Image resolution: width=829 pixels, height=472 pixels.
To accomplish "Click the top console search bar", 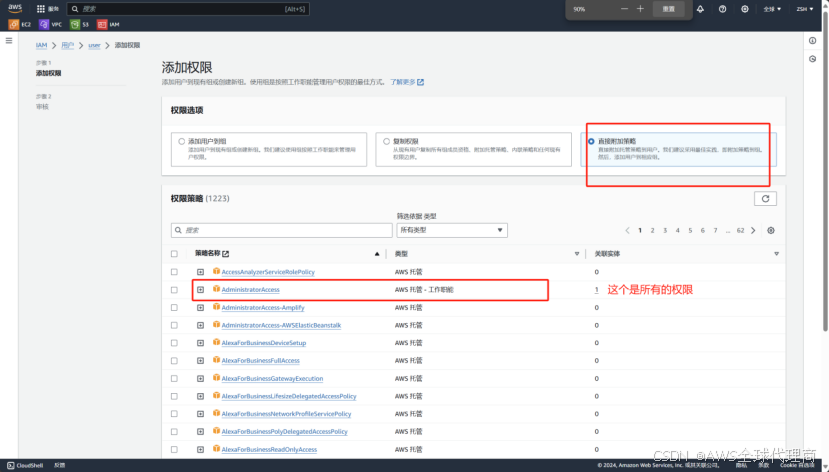I will [188, 9].
